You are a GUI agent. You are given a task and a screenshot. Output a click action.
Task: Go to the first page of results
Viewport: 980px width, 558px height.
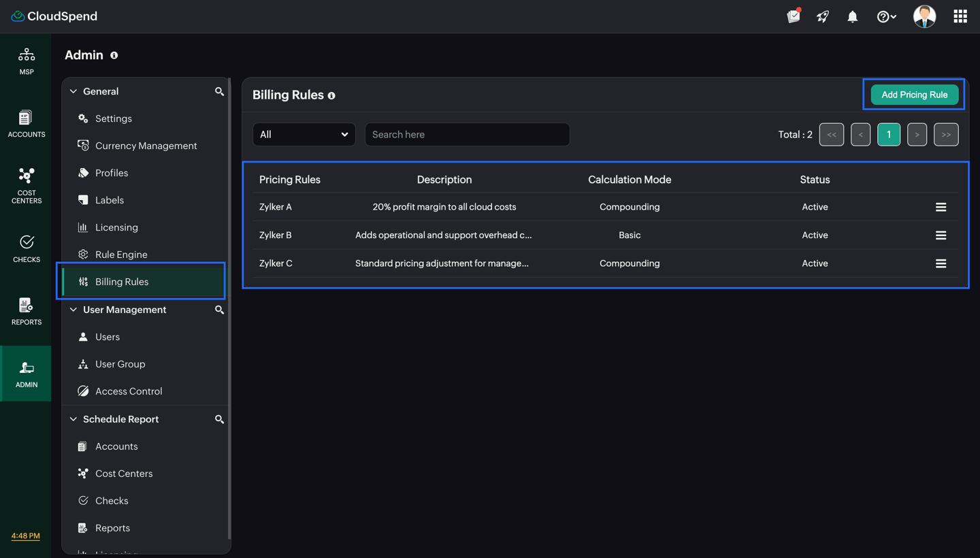tap(832, 135)
